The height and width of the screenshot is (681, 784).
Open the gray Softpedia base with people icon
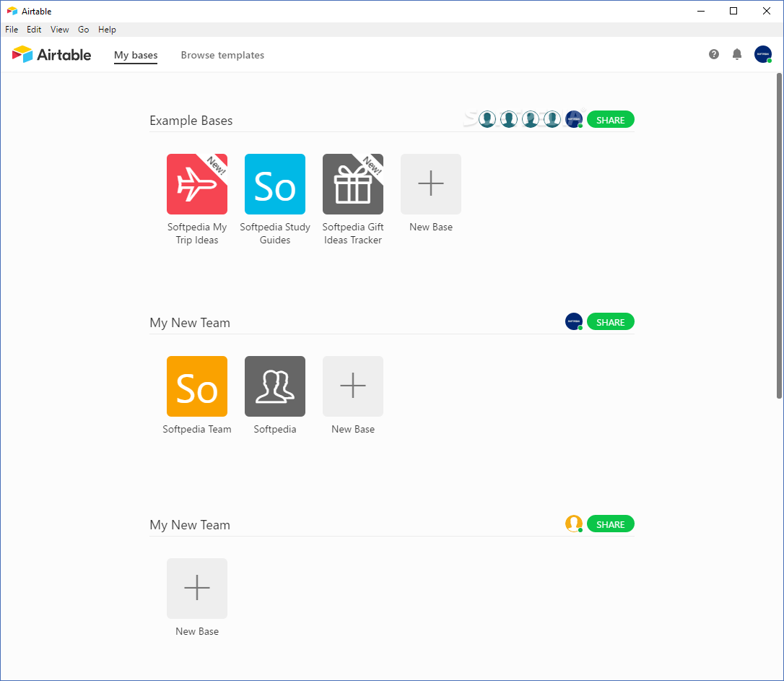[x=275, y=386]
